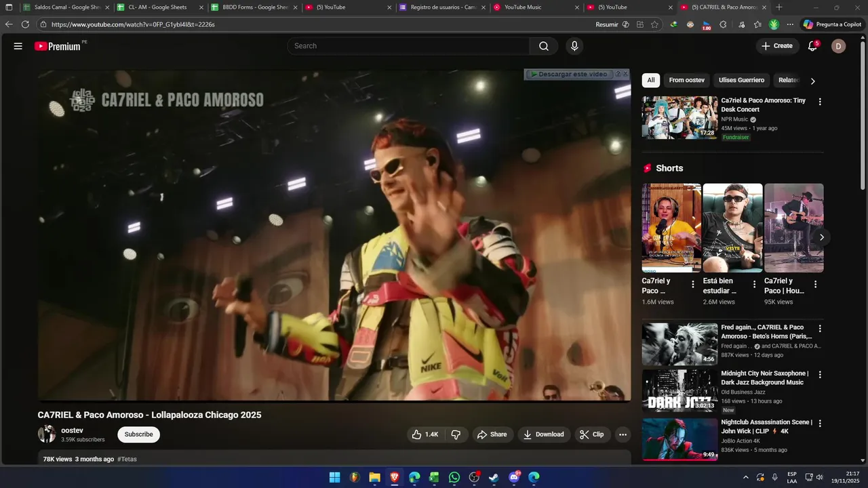Focus the YouTube search field
Image resolution: width=868 pixels, height=488 pixels.
(x=409, y=46)
